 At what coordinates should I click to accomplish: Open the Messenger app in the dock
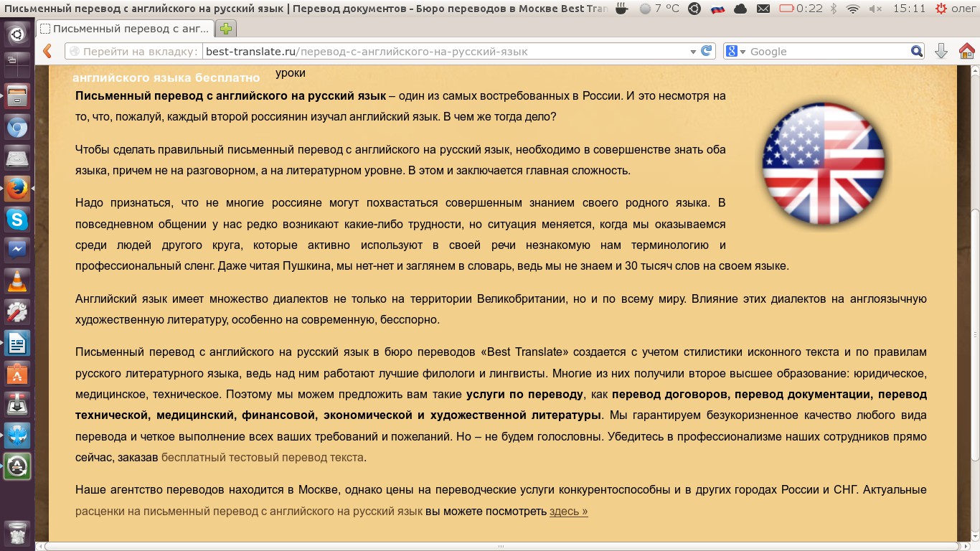[x=17, y=250]
